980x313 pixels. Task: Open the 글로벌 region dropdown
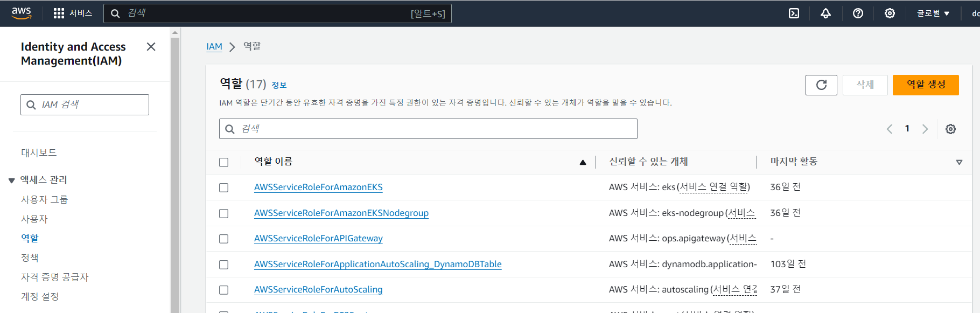[x=933, y=13]
